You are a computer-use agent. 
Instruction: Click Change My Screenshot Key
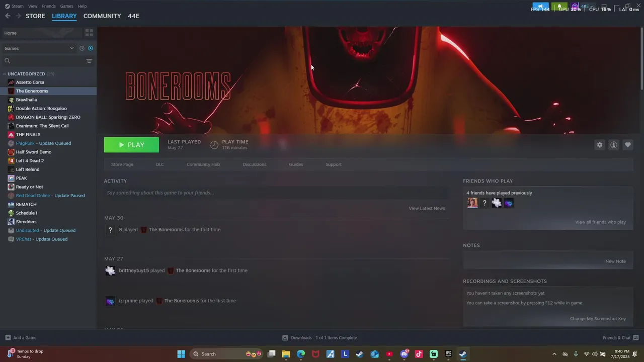point(598,319)
